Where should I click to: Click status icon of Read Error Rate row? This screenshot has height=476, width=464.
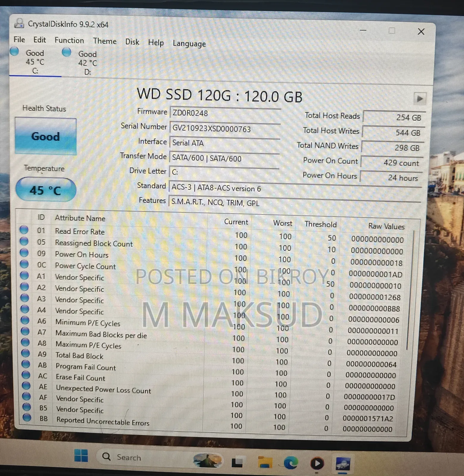24,230
